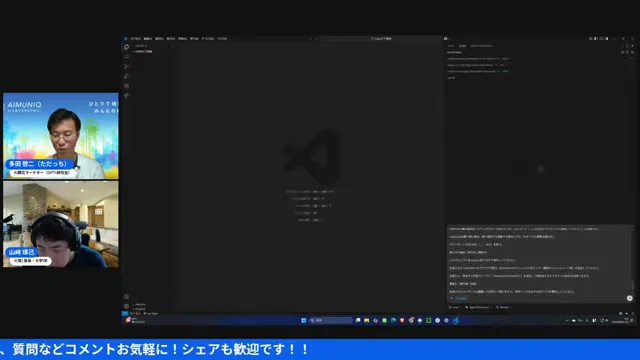Open the Brave browser from the taskbar

click(402, 320)
